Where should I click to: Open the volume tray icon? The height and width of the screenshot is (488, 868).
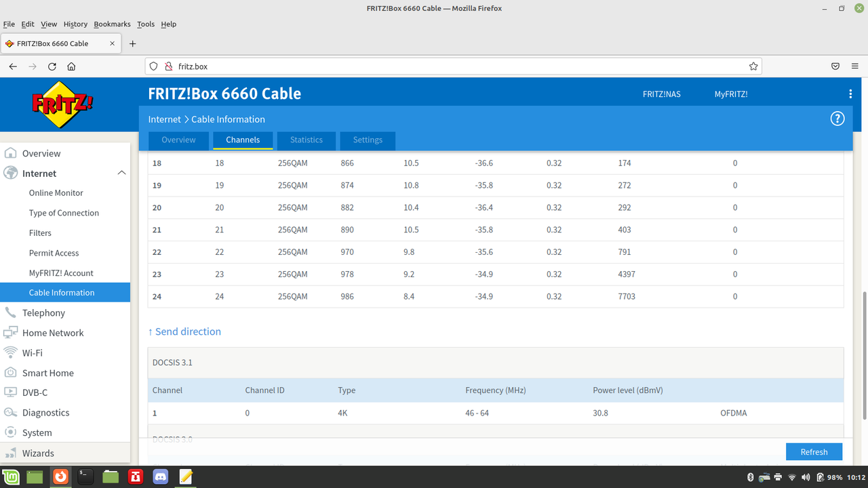tap(806, 477)
